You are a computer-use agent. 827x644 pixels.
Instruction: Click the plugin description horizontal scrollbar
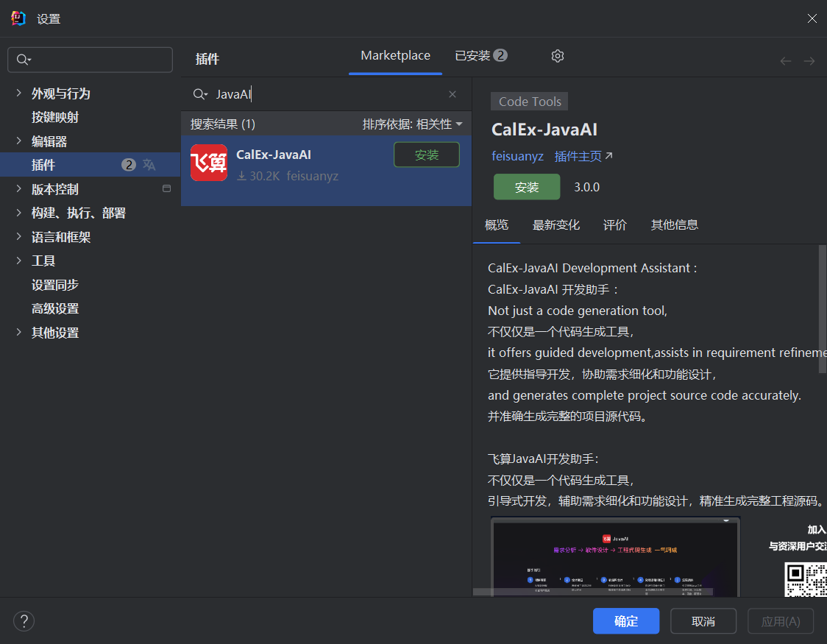[x=593, y=592]
